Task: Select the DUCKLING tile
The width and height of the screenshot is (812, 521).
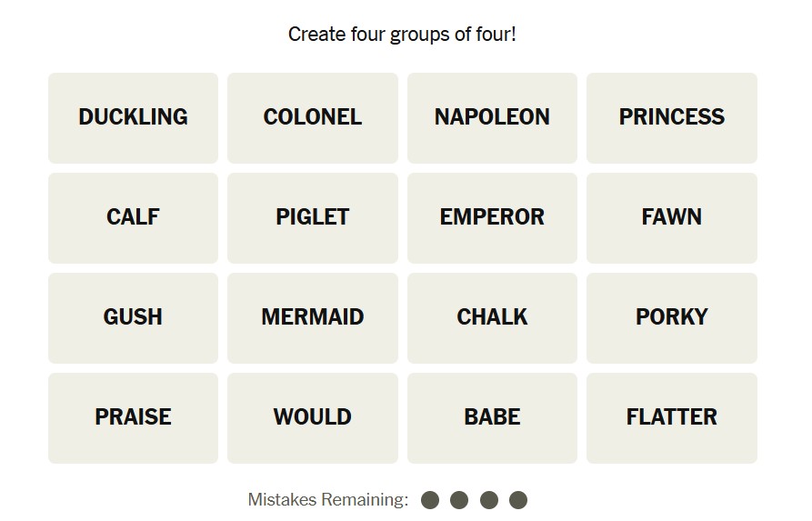Action: coord(133,117)
